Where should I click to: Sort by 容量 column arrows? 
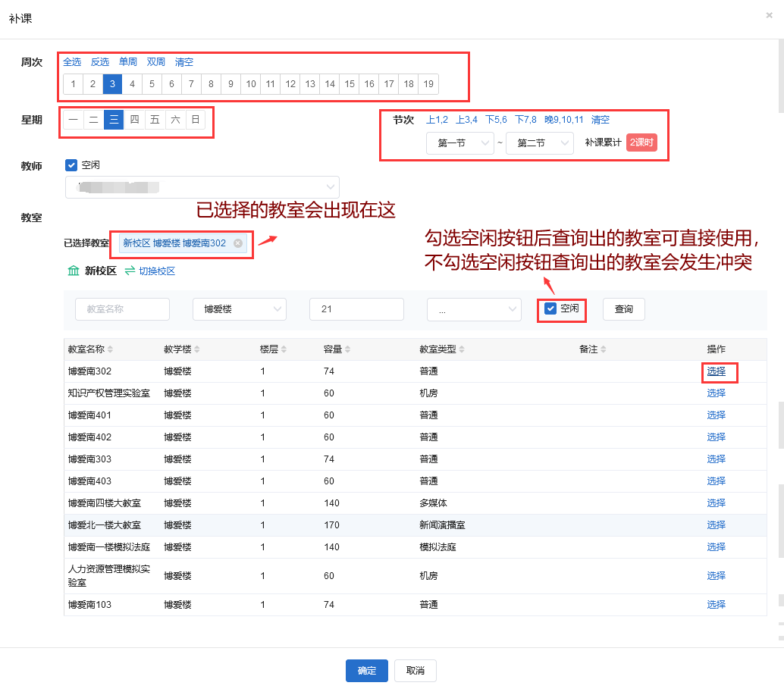click(348, 349)
